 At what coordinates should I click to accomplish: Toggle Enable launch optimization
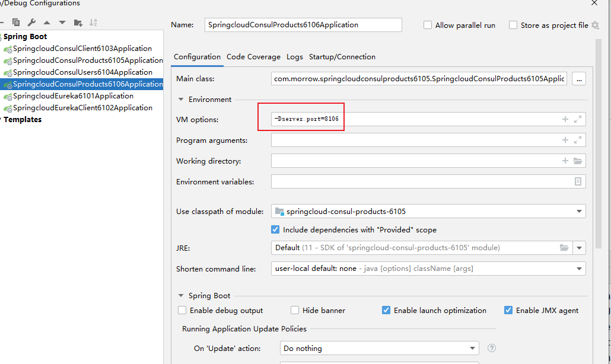pos(386,310)
